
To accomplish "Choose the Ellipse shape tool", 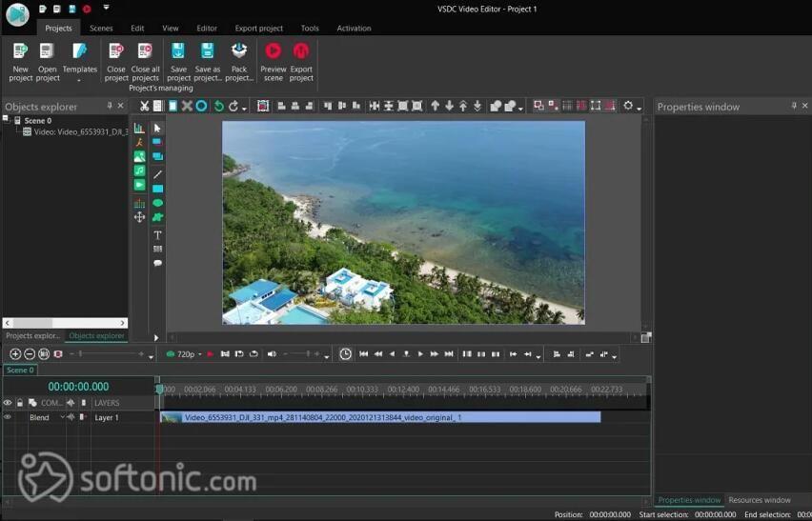I will 157,203.
